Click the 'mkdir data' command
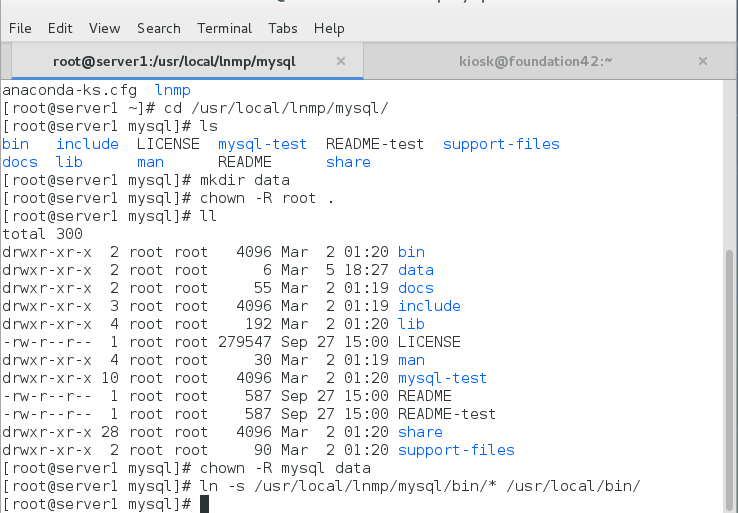Image resolution: width=738 pixels, height=513 pixels. [245, 180]
